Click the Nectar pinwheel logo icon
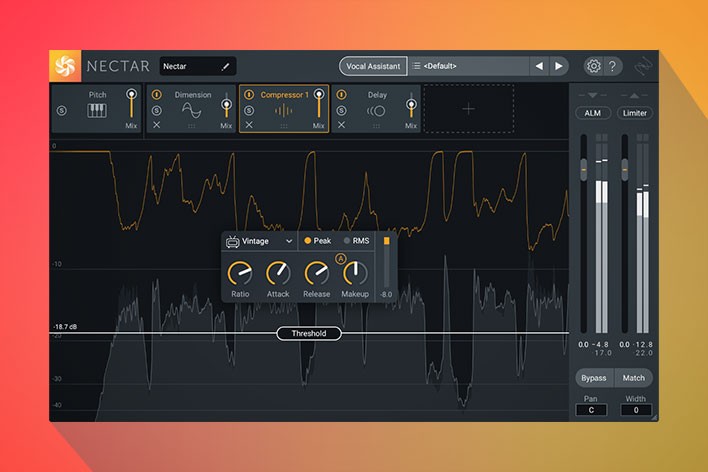The width and height of the screenshot is (708, 472). pyautogui.click(x=65, y=66)
